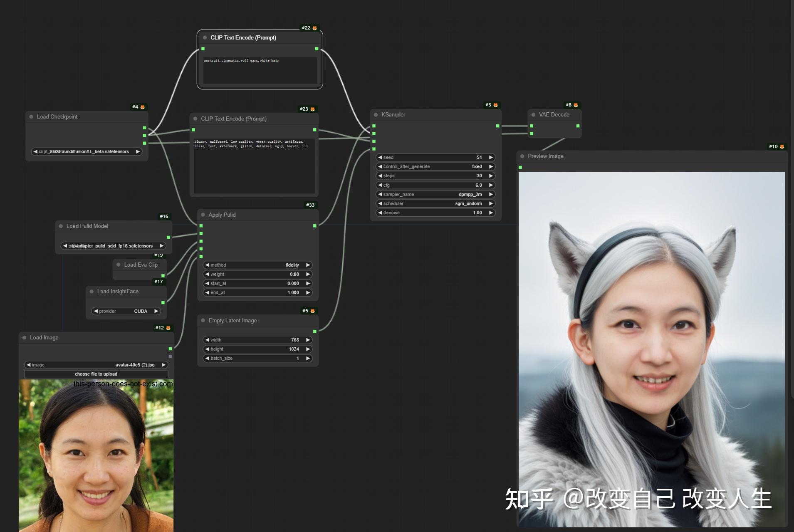Click the fox badge on negative prompt node #23
This screenshot has width=794, height=532.
(x=312, y=109)
